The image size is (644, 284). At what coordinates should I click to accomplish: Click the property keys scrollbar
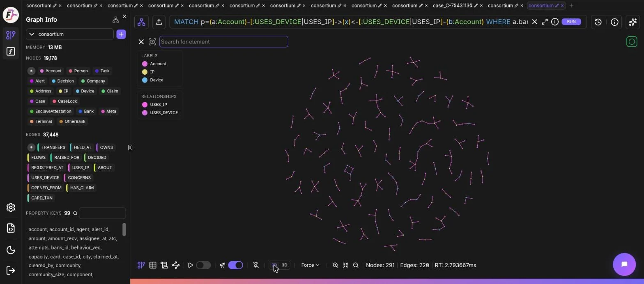pos(124,230)
